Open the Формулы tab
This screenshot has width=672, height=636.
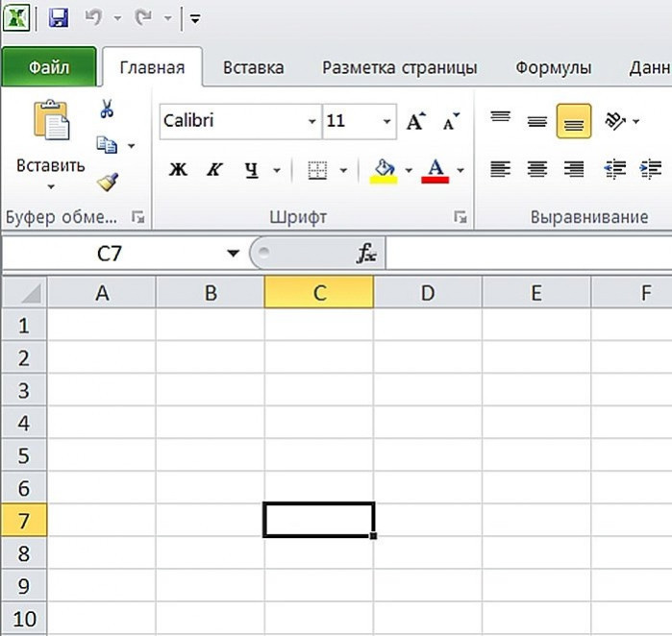553,67
